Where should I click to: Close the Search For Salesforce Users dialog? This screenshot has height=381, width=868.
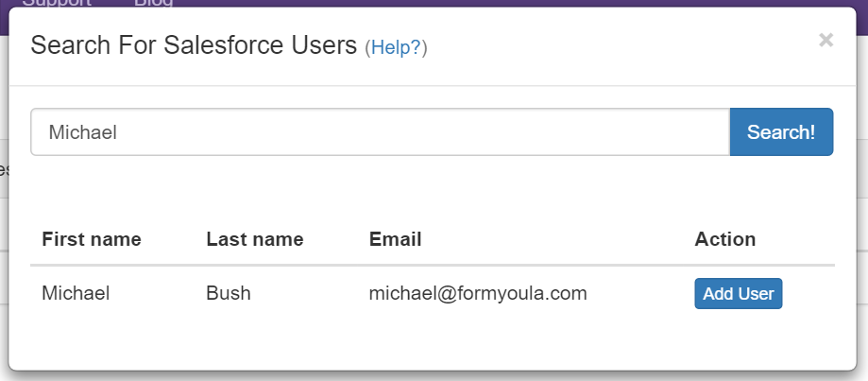(x=825, y=40)
